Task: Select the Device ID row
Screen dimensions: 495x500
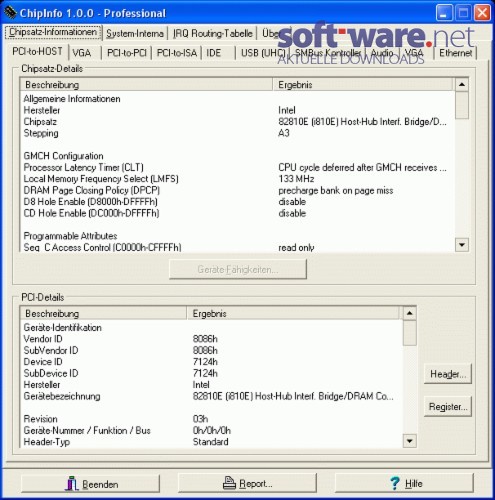Action: coord(211,362)
